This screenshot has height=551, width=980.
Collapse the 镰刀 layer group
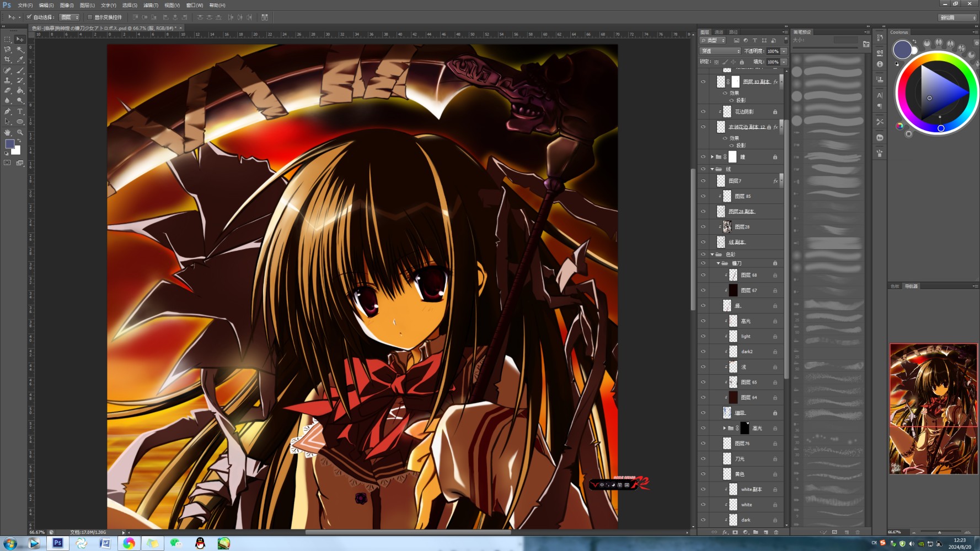coord(718,263)
